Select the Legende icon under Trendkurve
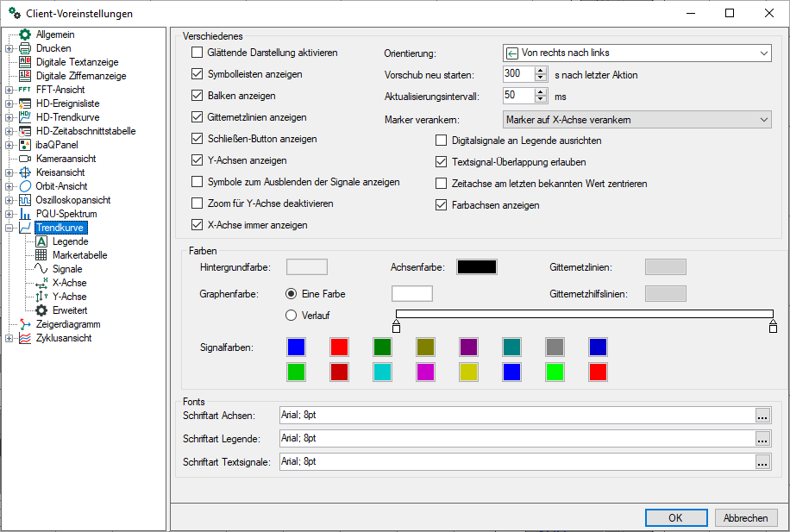Screen dimensions: 790x532 41,241
